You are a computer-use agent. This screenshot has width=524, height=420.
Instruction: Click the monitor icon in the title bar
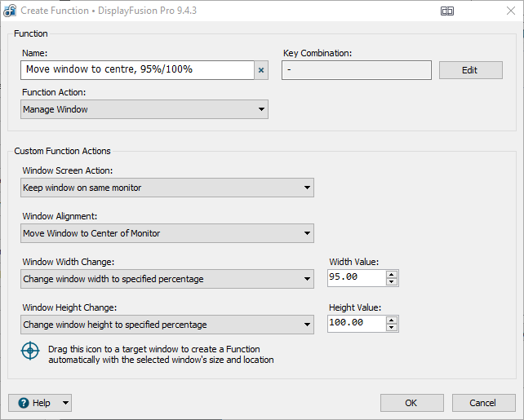coord(447,11)
